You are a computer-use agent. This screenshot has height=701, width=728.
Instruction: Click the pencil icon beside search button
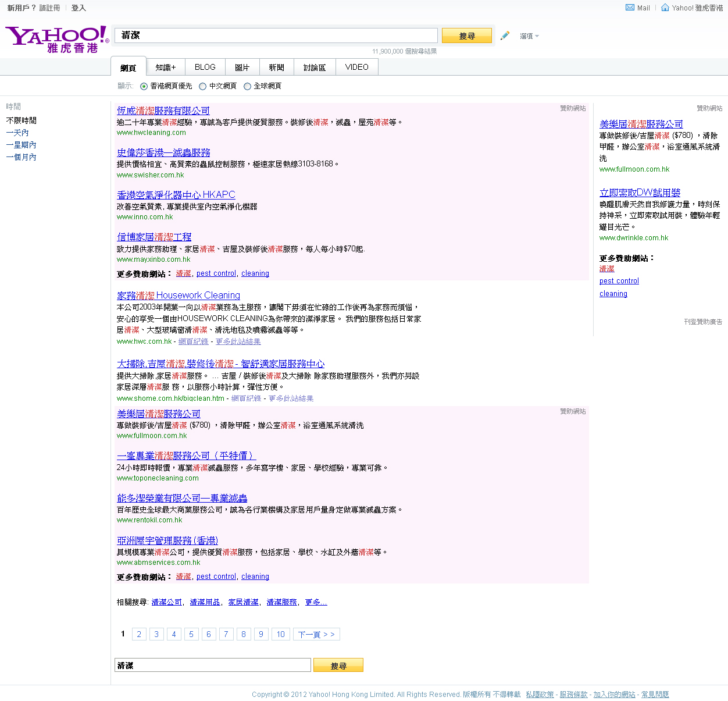[505, 36]
